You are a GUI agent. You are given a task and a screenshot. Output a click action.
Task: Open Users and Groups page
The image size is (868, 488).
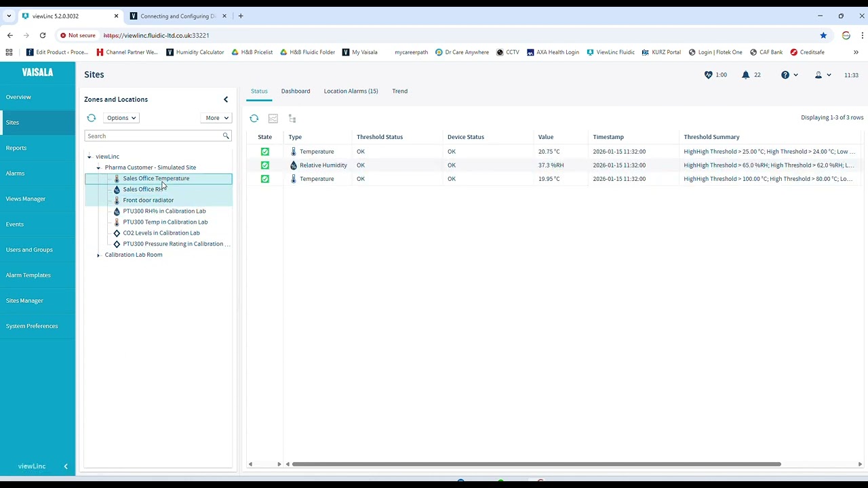point(38,249)
